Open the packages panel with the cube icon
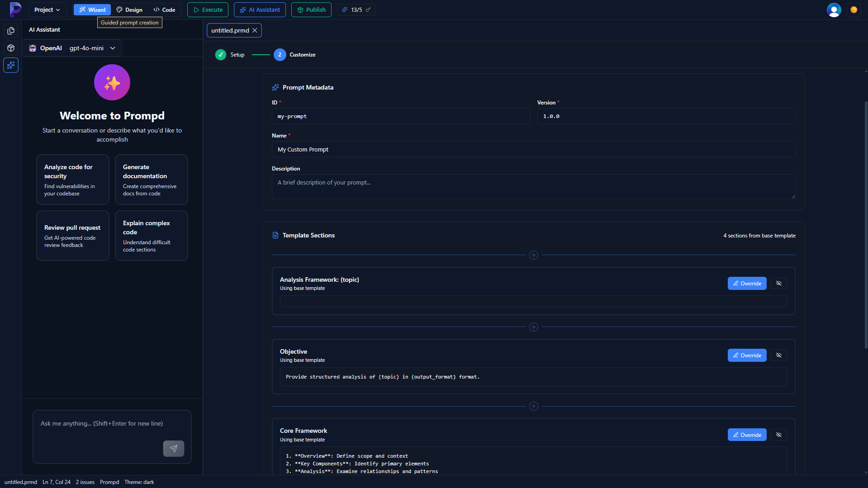 tap(10, 48)
